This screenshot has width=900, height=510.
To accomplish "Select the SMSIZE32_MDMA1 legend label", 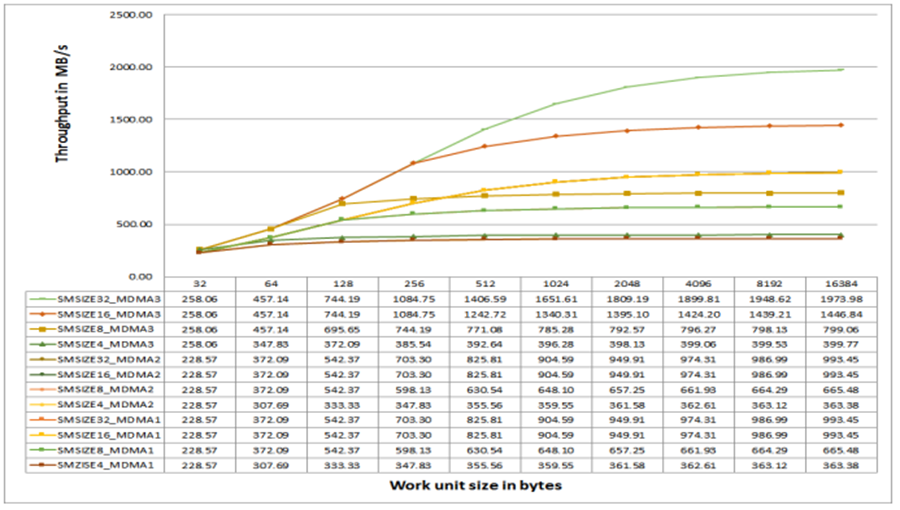I will (x=108, y=420).
